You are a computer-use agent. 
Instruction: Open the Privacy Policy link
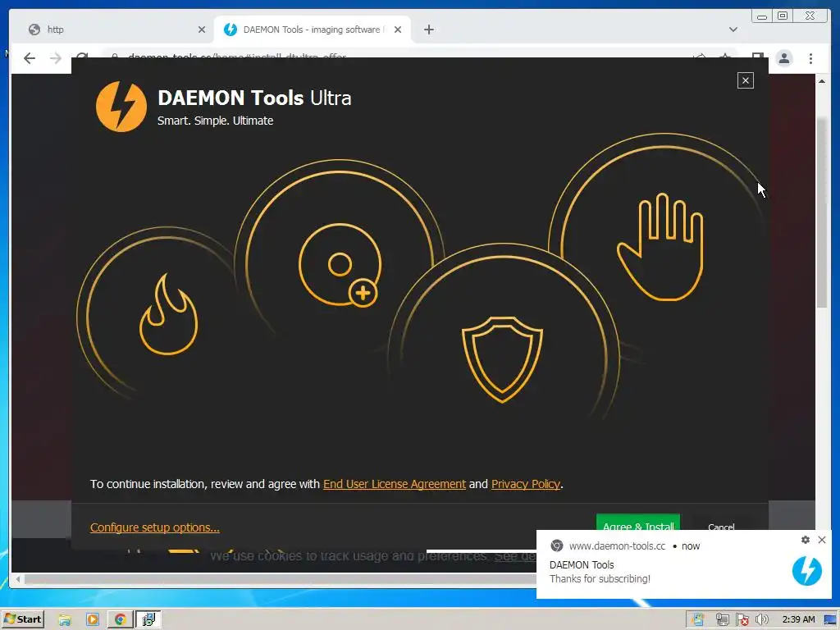click(x=526, y=484)
